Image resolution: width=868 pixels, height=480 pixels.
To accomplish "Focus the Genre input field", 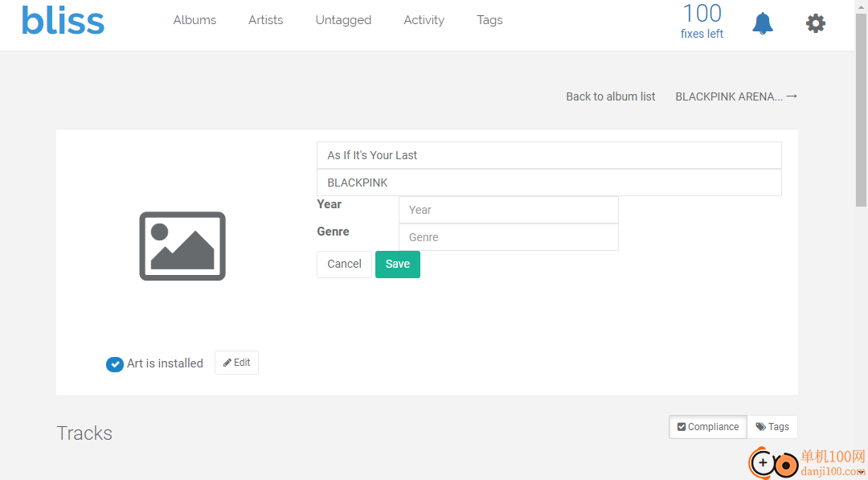I will 508,237.
